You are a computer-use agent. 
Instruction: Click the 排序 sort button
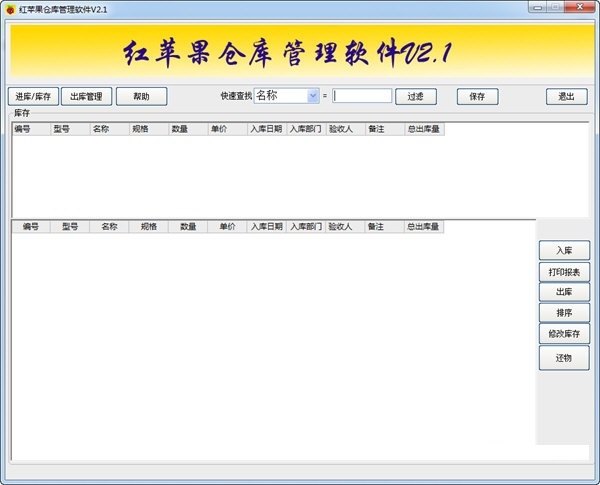[x=564, y=313]
